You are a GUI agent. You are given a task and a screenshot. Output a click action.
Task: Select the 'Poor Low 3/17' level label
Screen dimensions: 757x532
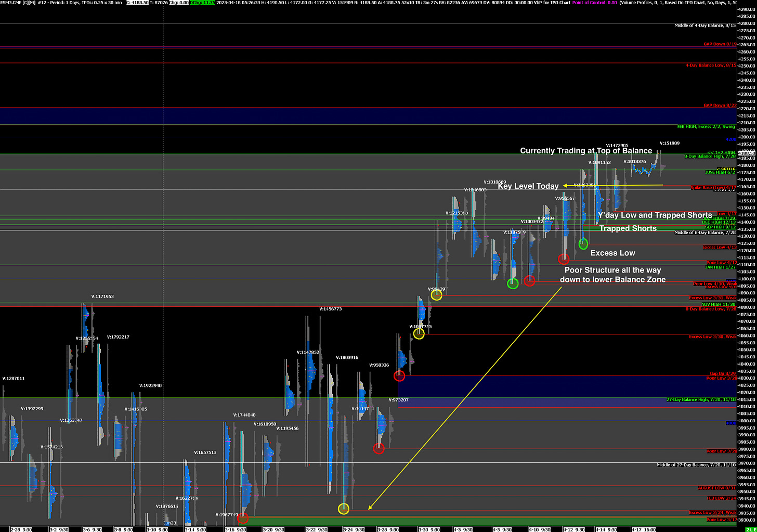click(x=721, y=520)
